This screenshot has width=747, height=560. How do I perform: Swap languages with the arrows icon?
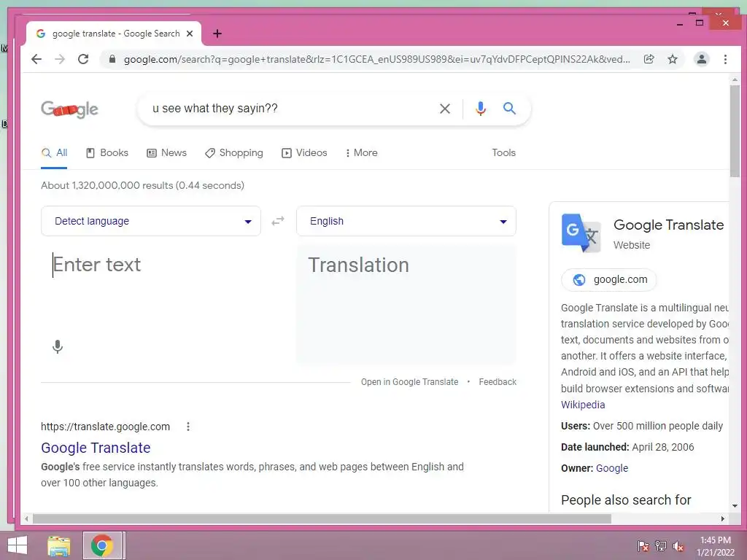click(278, 221)
